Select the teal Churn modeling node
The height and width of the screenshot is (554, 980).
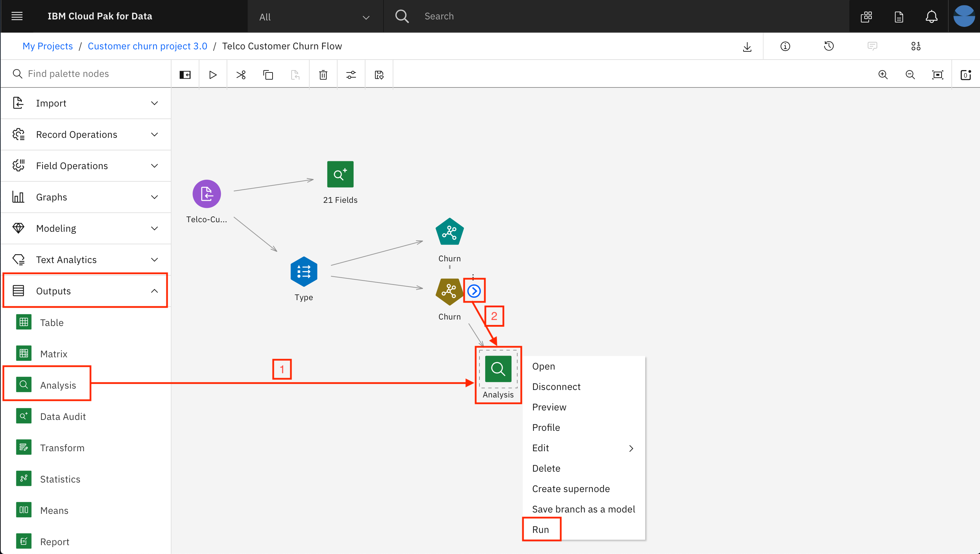449,232
